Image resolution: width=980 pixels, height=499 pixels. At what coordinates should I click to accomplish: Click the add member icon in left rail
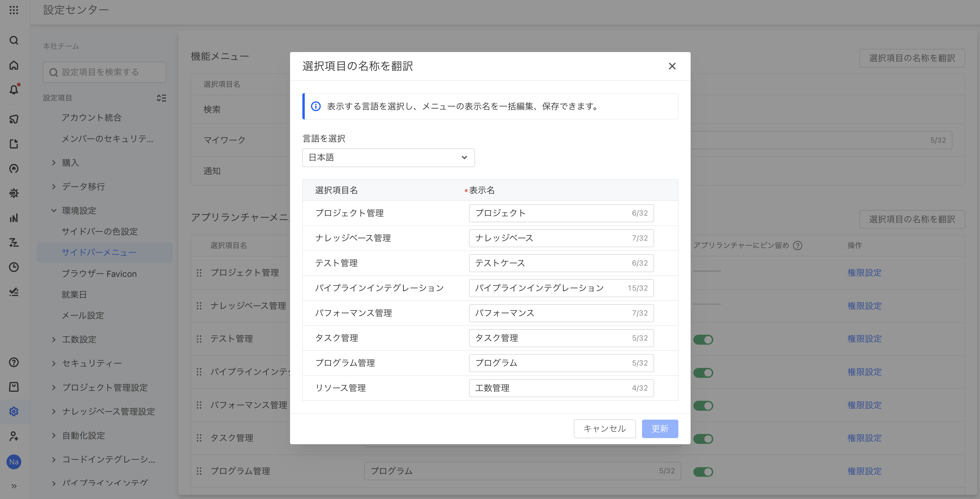[14, 436]
